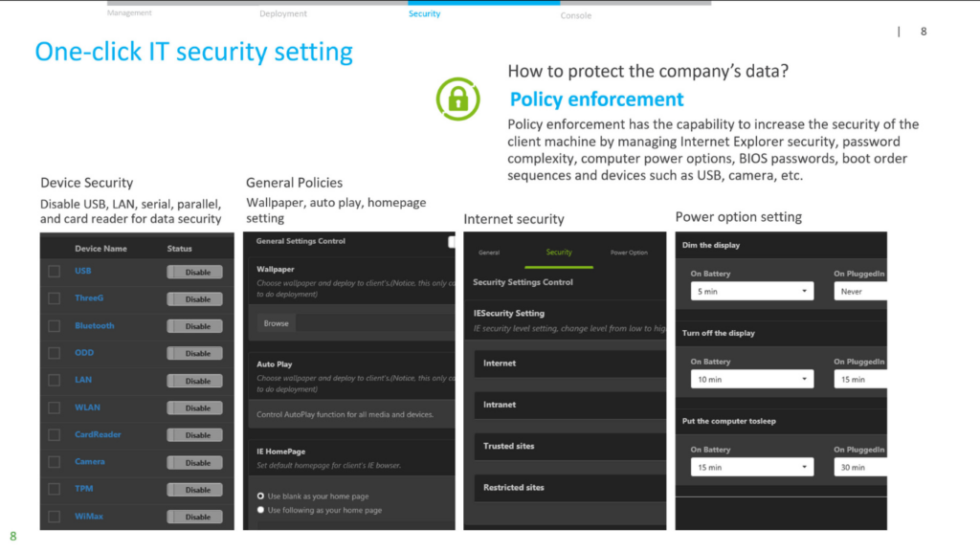The image size is (980, 551).
Task: Click the Deployment section in top navigation
Action: (x=283, y=13)
